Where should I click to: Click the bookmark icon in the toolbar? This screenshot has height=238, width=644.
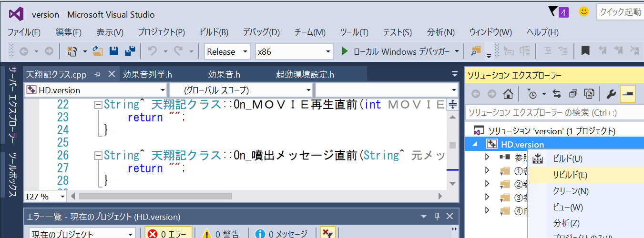click(585, 51)
